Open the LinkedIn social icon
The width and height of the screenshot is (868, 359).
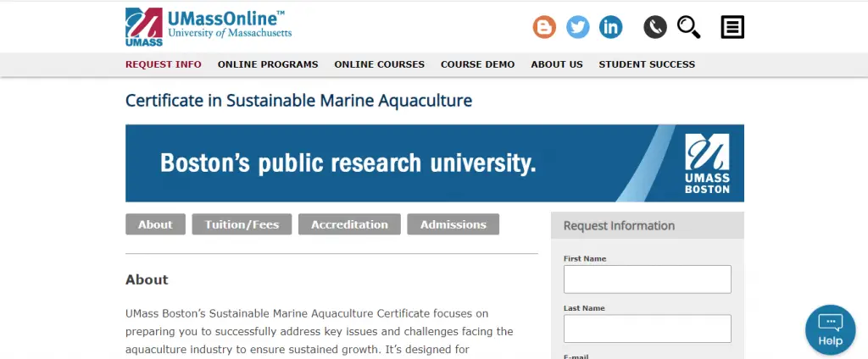pos(610,27)
